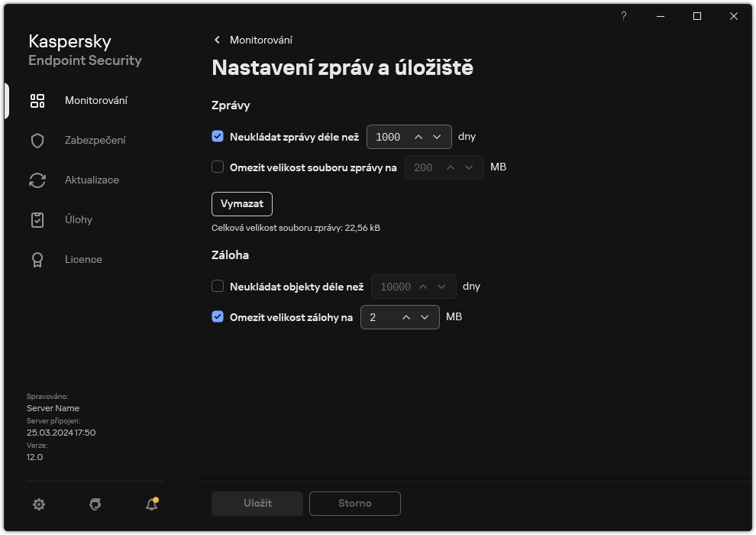This screenshot has height=535, width=756.
Task: Disable Omezit velikost zálohy na
Action: click(x=218, y=316)
